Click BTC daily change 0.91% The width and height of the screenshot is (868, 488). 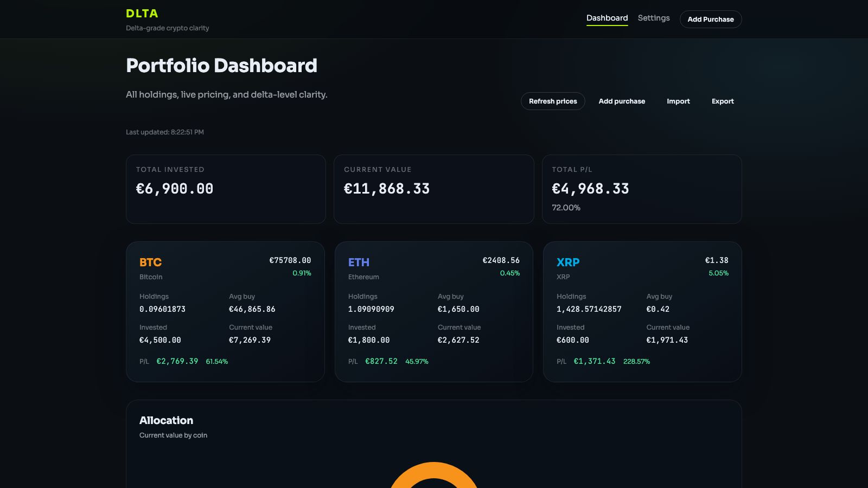pos(302,273)
